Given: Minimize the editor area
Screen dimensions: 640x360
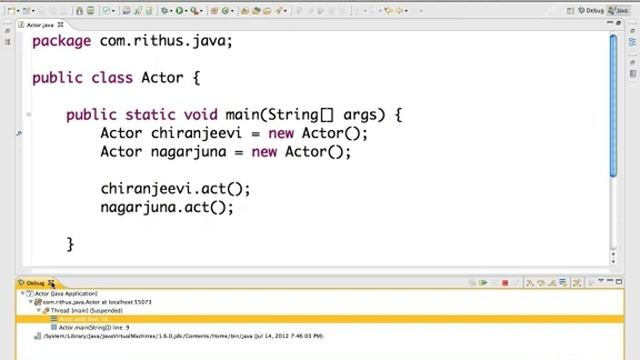Looking at the screenshot, I should [x=610, y=22].
